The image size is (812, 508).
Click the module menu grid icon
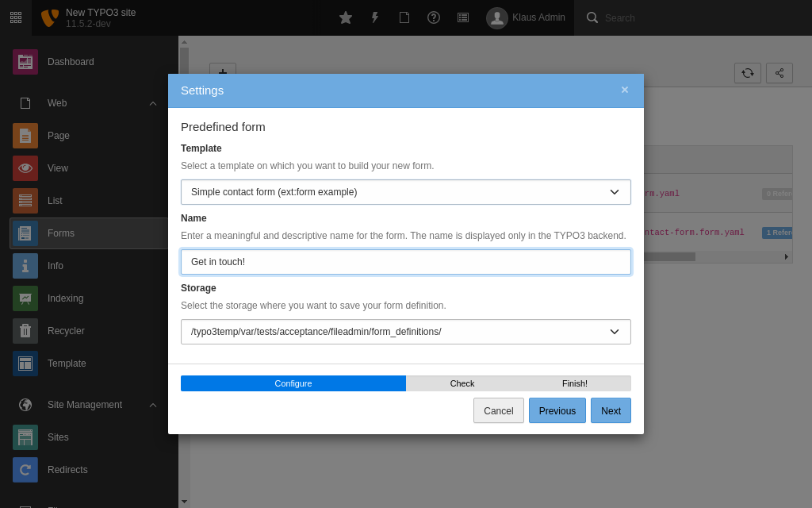(x=16, y=17)
